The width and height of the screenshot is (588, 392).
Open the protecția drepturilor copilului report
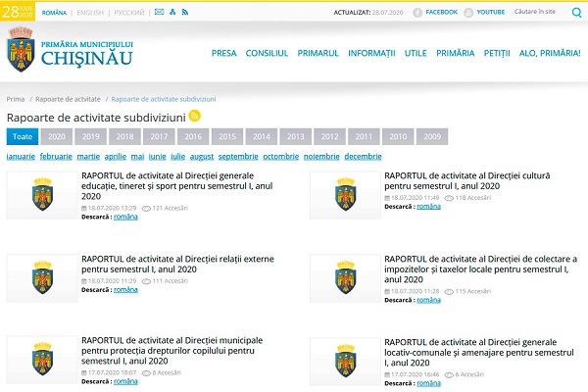172,351
